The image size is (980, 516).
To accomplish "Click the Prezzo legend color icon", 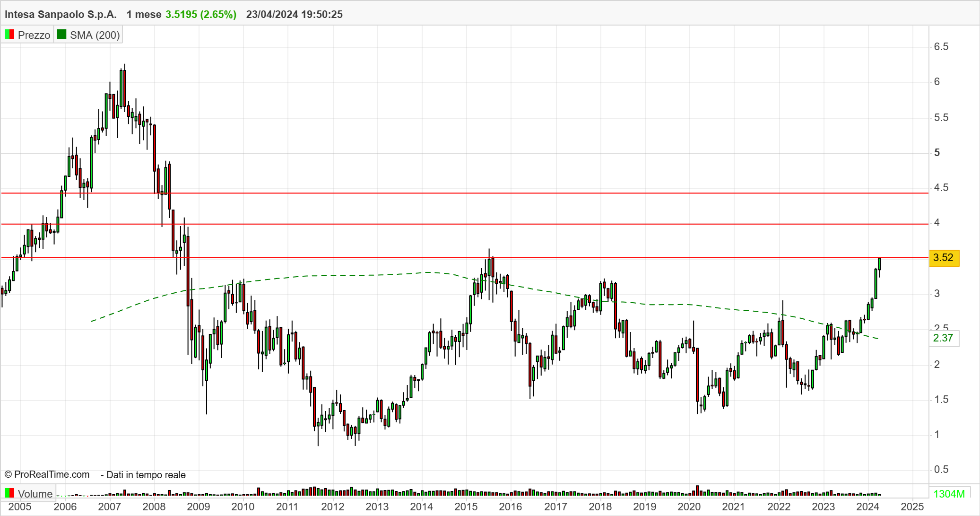I will [9, 35].
